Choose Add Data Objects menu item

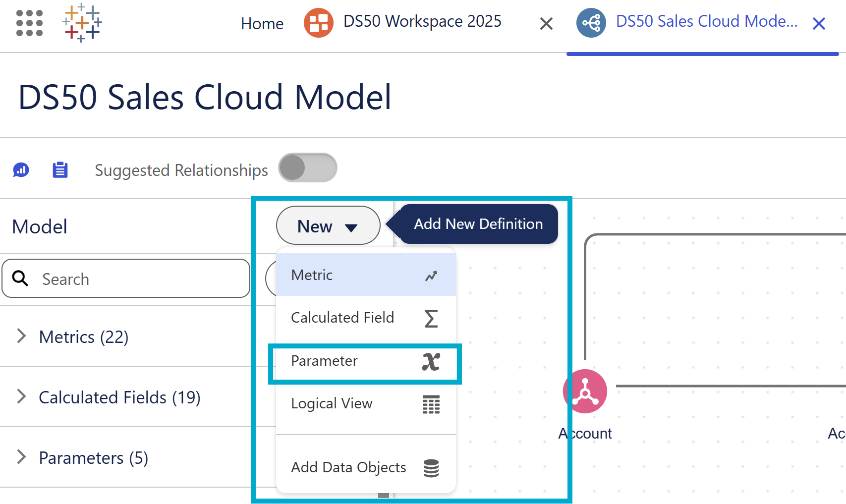(x=366, y=467)
